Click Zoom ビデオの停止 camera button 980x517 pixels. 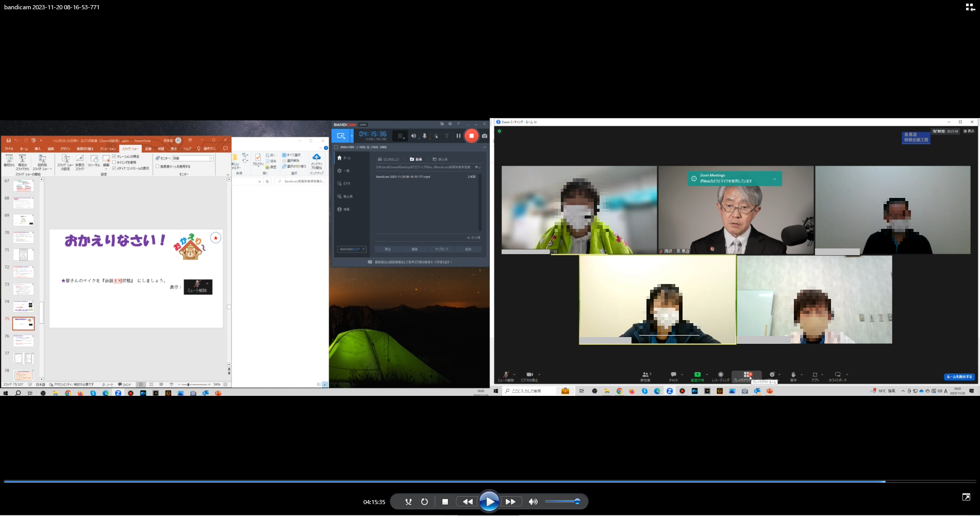tap(529, 376)
